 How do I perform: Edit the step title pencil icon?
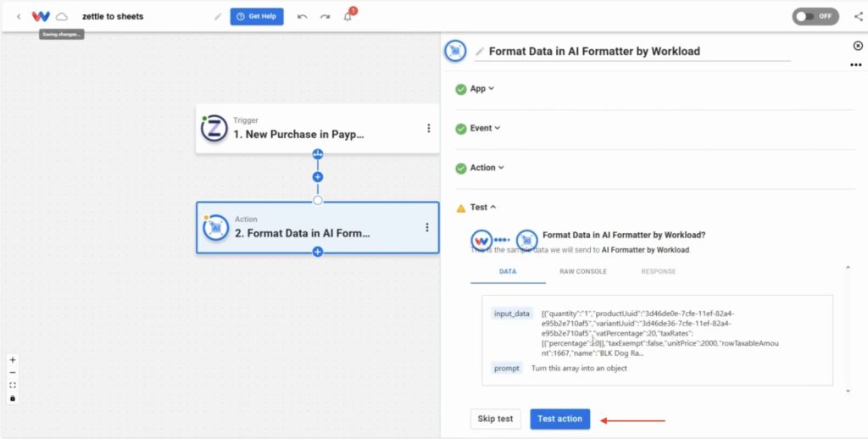480,52
